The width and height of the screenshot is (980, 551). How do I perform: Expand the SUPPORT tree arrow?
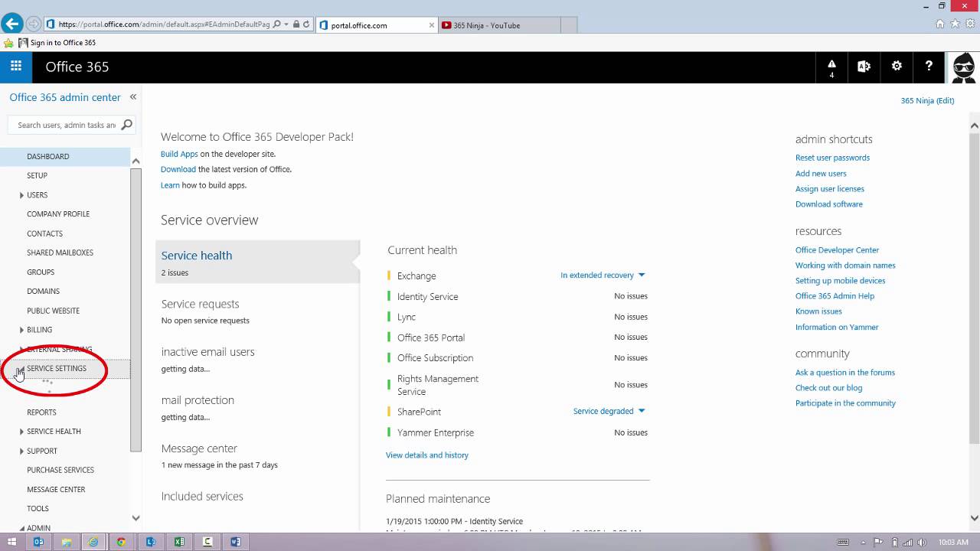[21, 451]
